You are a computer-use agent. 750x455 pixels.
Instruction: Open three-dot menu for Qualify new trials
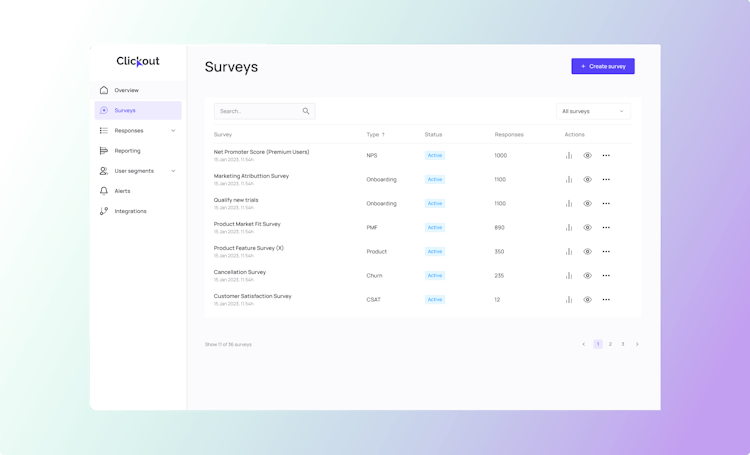[x=606, y=203]
